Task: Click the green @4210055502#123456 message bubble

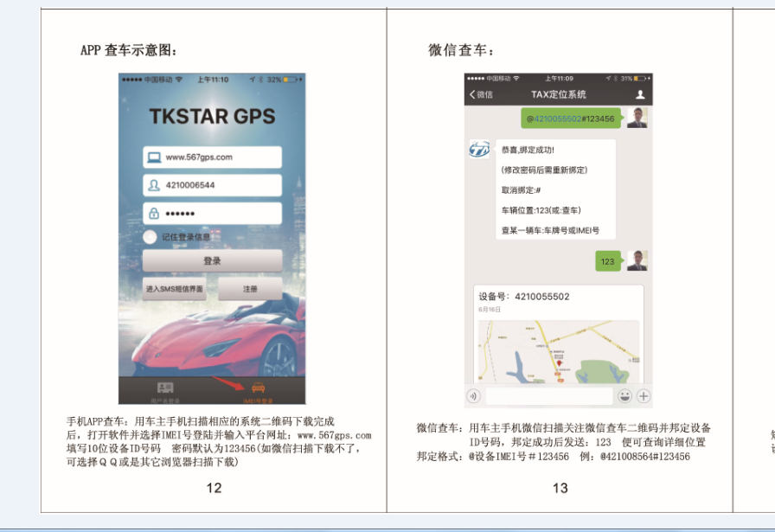Action: click(x=573, y=119)
